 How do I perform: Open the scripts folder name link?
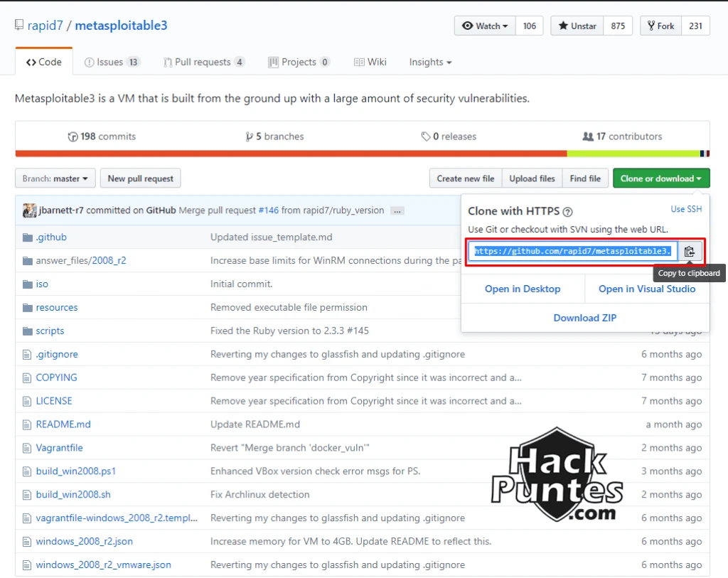[x=50, y=331]
